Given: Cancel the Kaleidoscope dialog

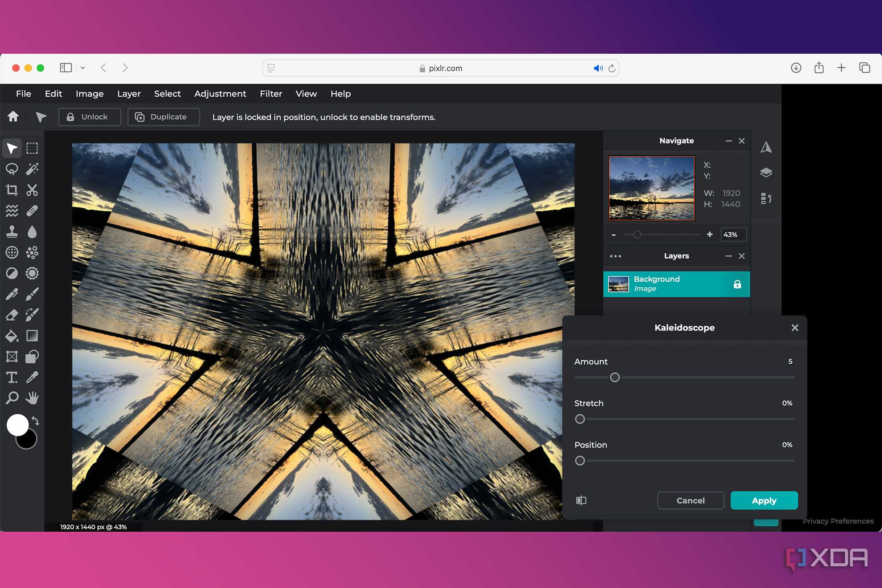Looking at the screenshot, I should (690, 500).
